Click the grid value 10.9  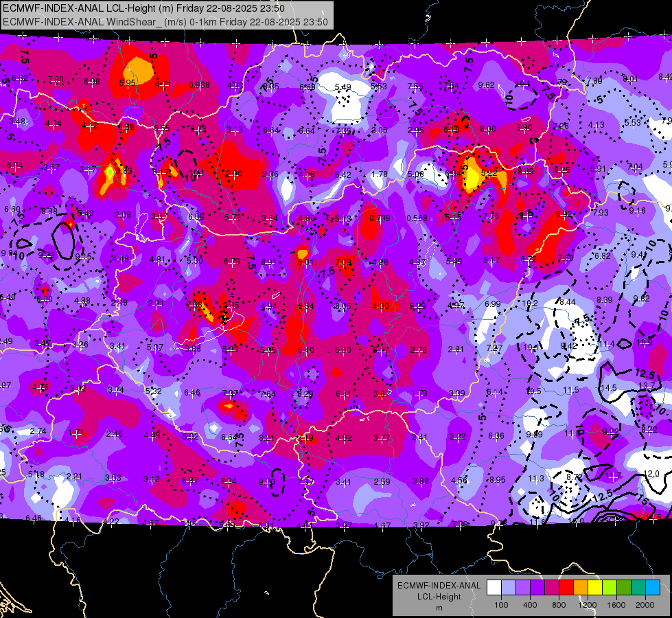pos(644,342)
